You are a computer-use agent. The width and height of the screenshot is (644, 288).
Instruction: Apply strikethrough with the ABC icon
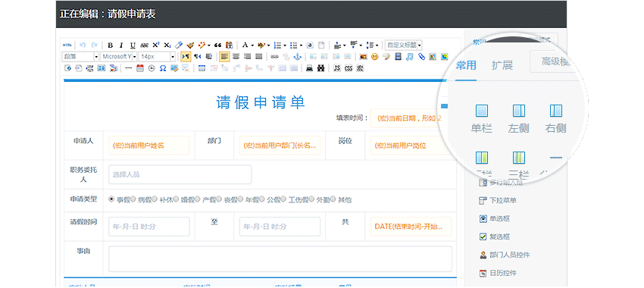pyautogui.click(x=144, y=45)
